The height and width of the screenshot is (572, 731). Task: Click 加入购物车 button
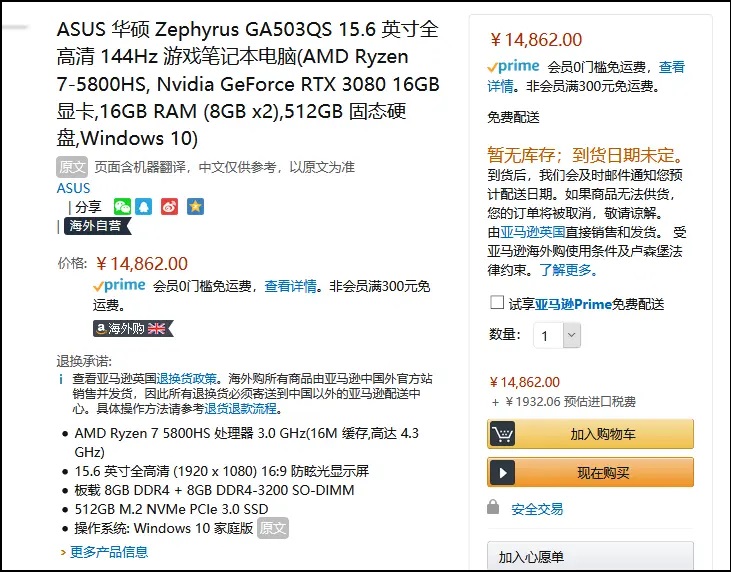pyautogui.click(x=590, y=434)
